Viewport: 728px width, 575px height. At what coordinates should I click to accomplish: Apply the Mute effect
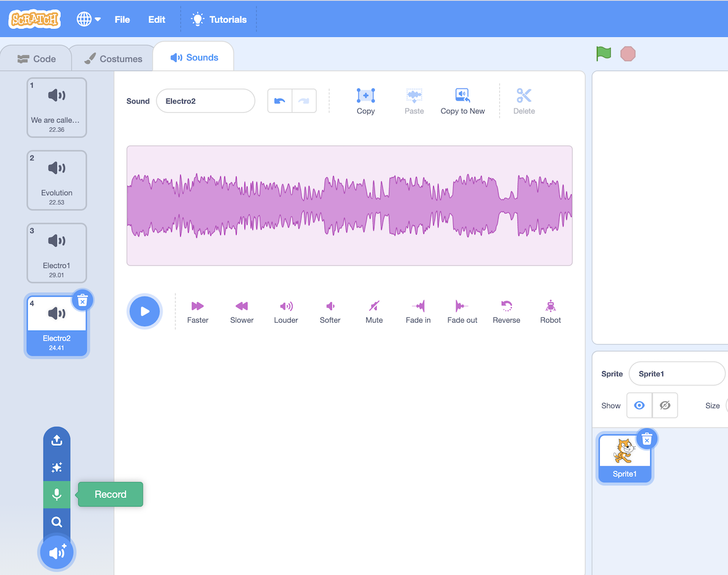374,312
